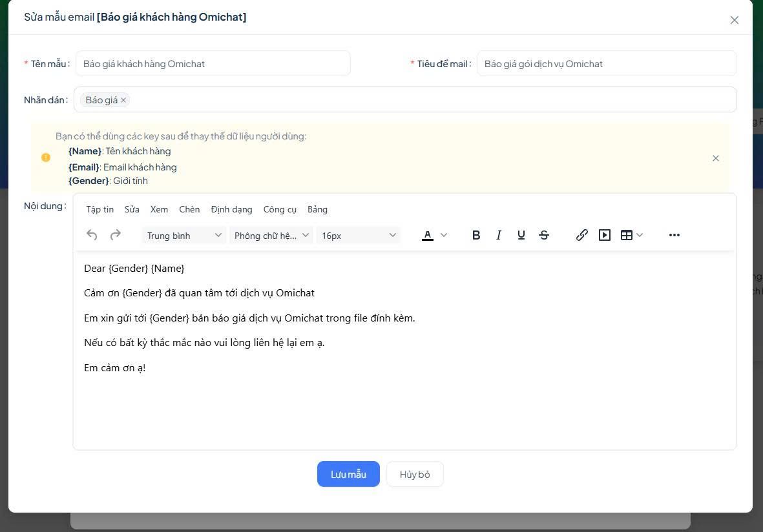763x532 pixels.
Task: Open the 'Trung bình' paragraph style dropdown
Action: (x=184, y=236)
